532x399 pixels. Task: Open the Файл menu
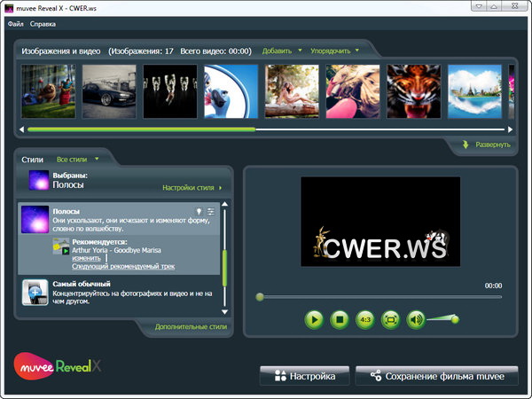(x=15, y=23)
